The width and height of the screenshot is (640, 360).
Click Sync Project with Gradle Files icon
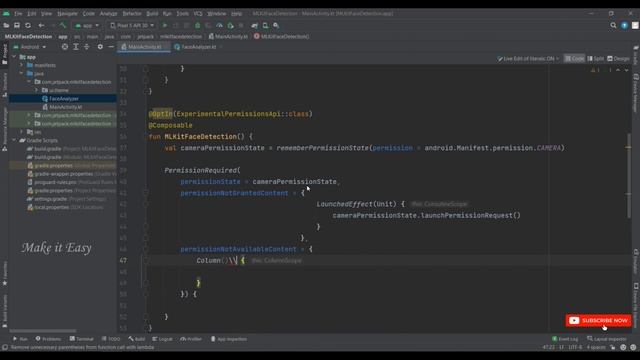coord(255,25)
